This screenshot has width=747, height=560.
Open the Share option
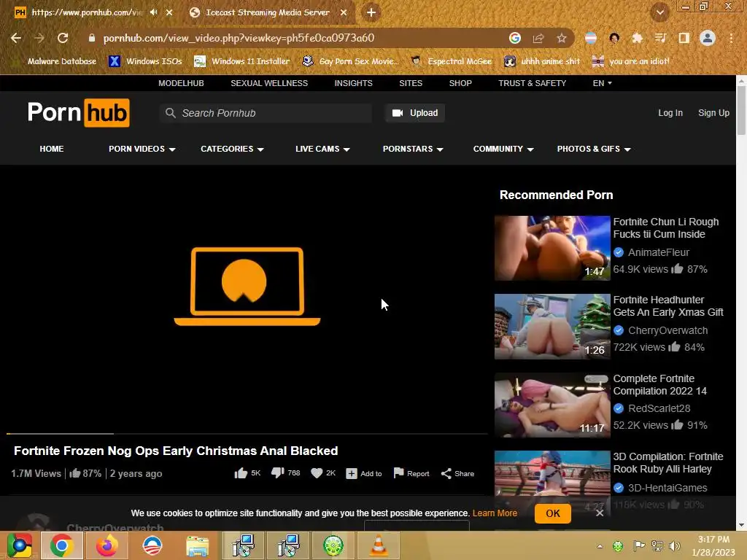457,473
